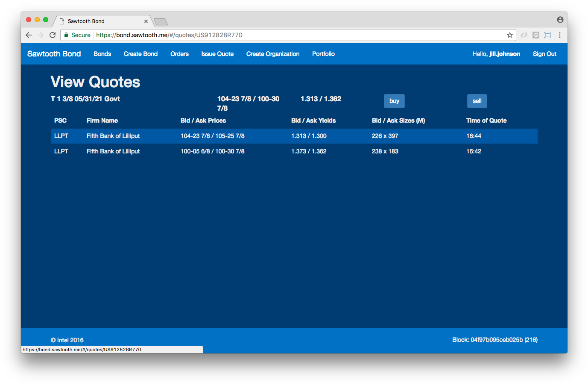Open the Bonds navigation item
Screen dimensions: 588x385
click(102, 54)
